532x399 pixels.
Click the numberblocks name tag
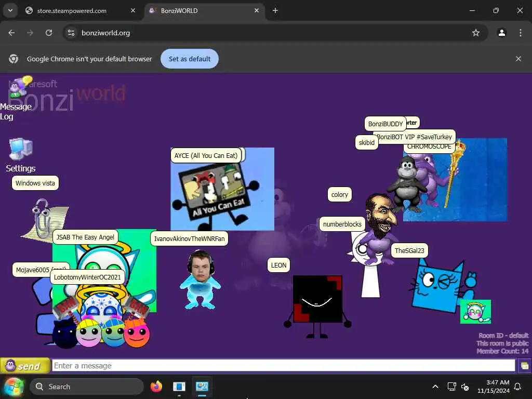coord(342,224)
